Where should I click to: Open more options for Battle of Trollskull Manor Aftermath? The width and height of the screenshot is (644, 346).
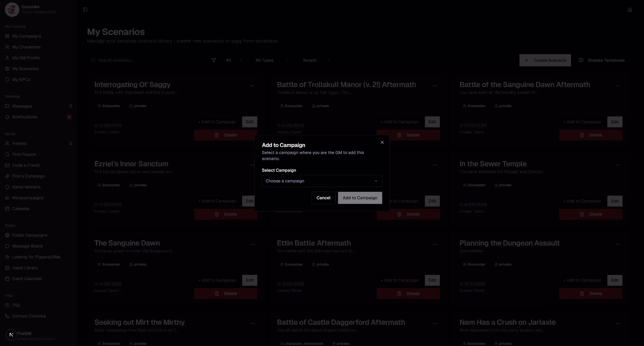click(435, 86)
